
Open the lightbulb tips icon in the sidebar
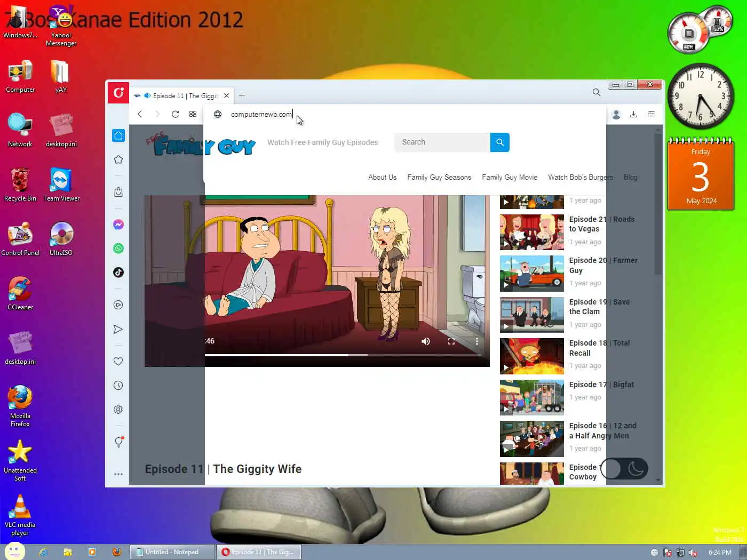click(x=118, y=442)
